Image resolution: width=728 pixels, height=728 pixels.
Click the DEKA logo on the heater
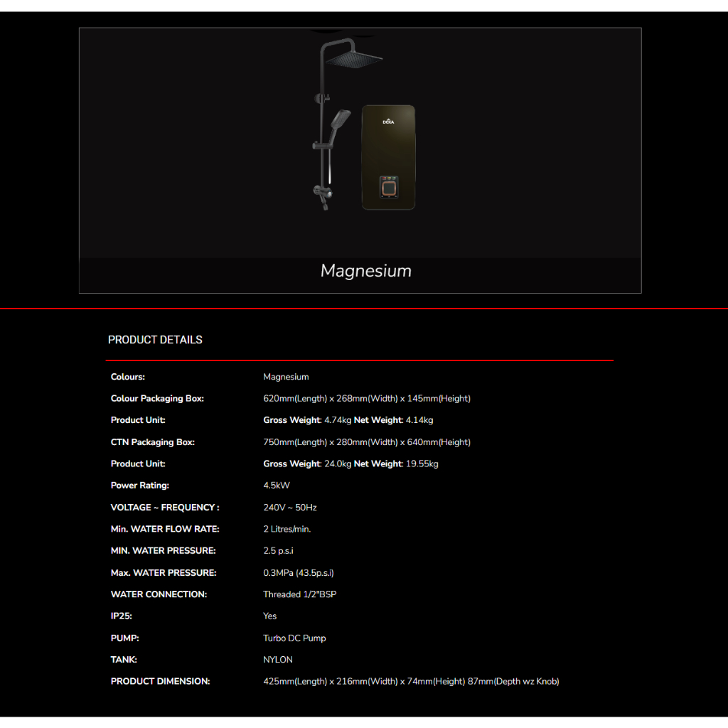tap(388, 122)
